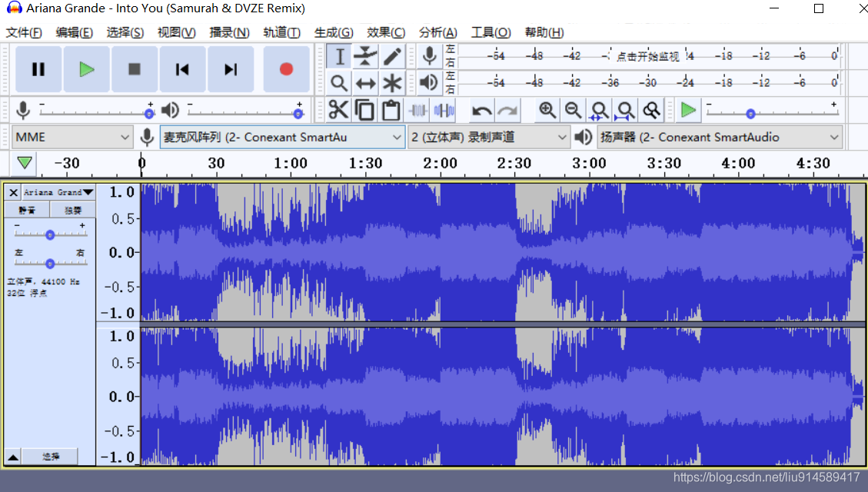Click the recording volume slider handle
Screen dimensions: 868x492
tap(149, 114)
